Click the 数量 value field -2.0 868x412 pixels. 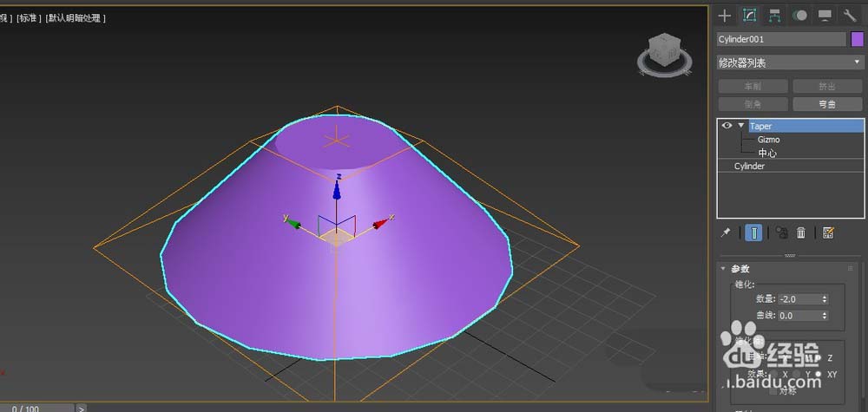[799, 298]
